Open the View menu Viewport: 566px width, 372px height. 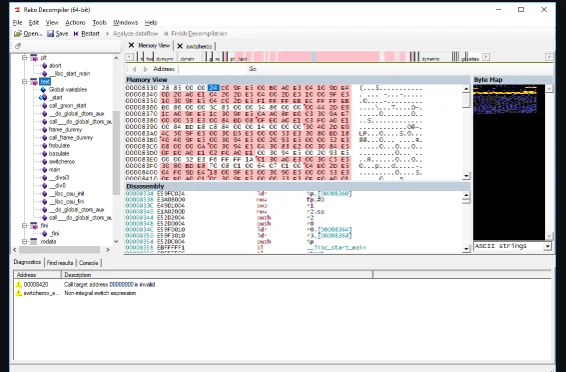point(52,22)
